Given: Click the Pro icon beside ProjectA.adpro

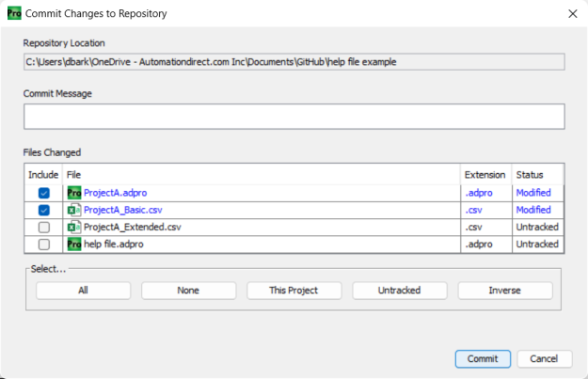Looking at the screenshot, I should pos(74,193).
